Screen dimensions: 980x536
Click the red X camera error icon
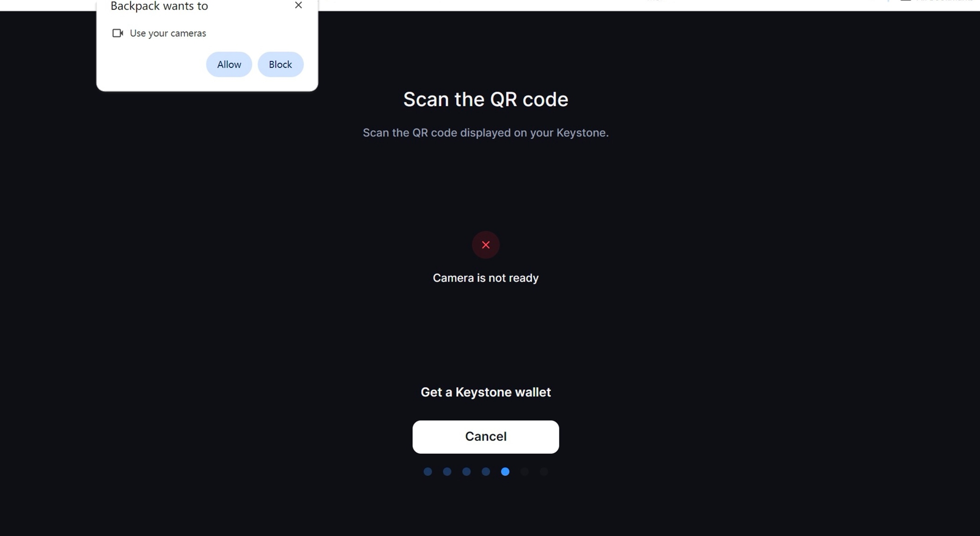485,245
